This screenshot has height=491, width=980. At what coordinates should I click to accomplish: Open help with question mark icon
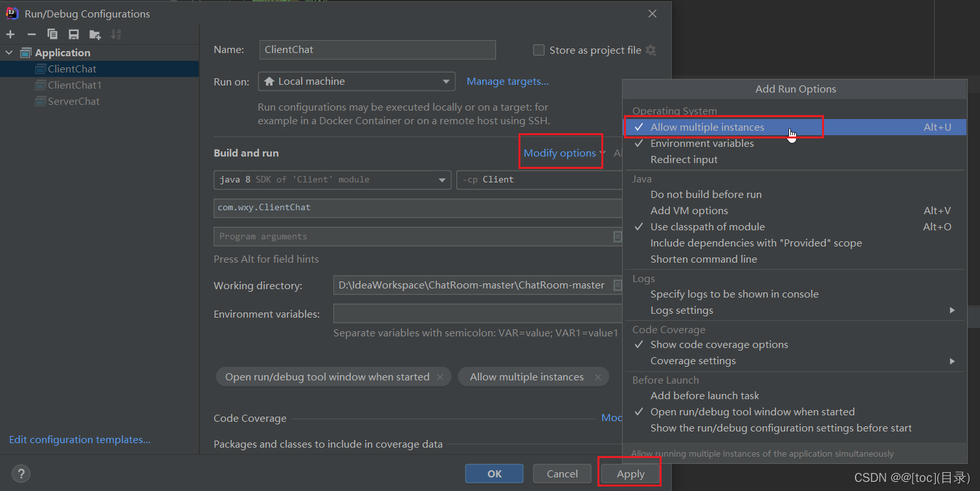coord(21,474)
